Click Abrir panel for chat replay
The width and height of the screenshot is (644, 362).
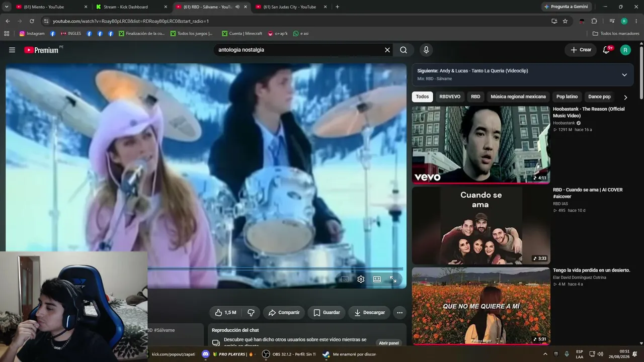click(x=389, y=343)
